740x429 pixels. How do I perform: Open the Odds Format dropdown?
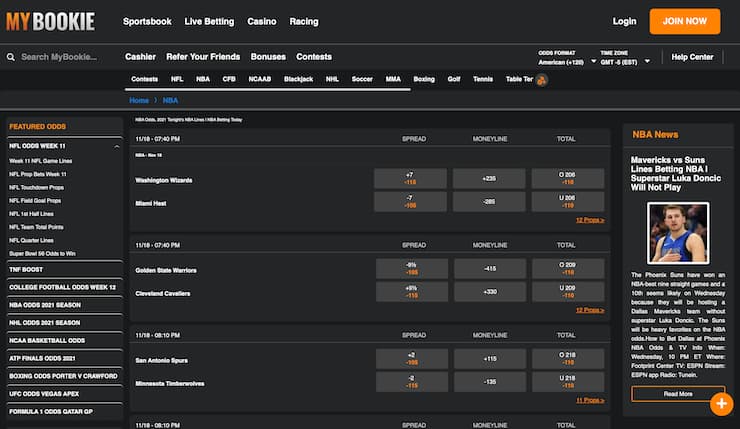[x=560, y=62]
